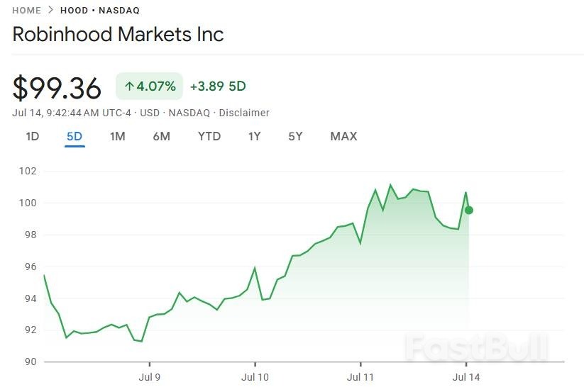This screenshot has height=392, width=584.
Task: Select the Jul 11 axis date marker
Action: click(x=361, y=377)
